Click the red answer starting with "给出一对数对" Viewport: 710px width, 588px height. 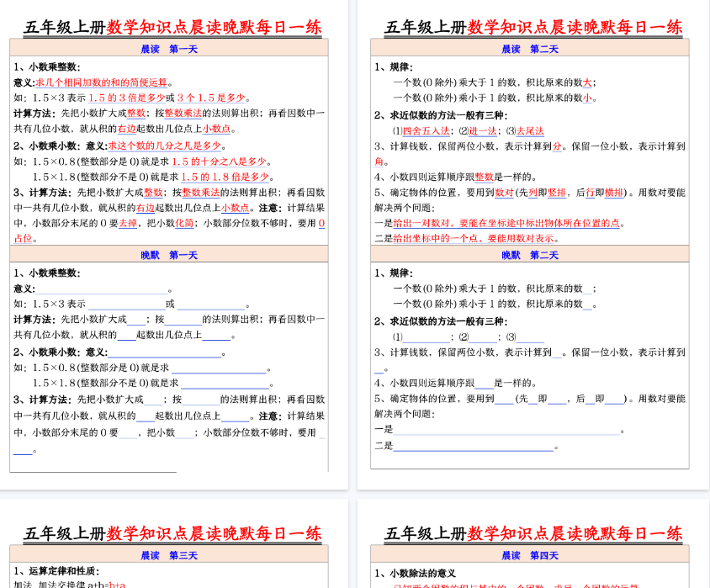(x=507, y=223)
